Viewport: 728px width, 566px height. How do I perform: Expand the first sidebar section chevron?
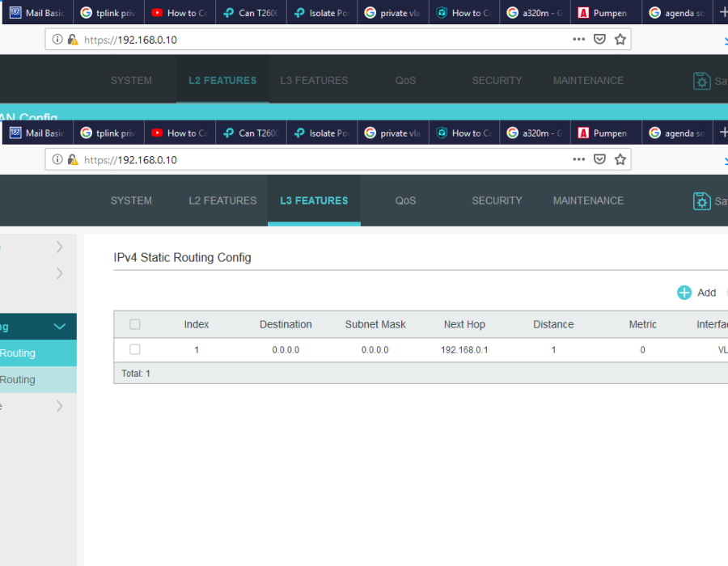(59, 247)
